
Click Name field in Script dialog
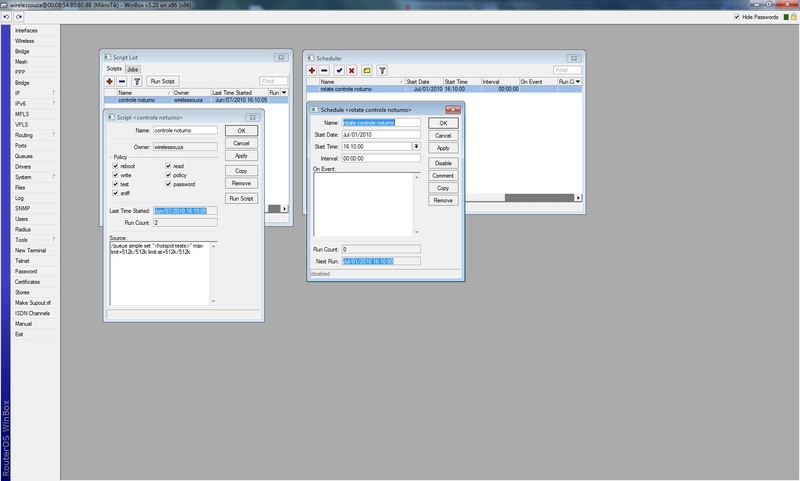coord(185,131)
